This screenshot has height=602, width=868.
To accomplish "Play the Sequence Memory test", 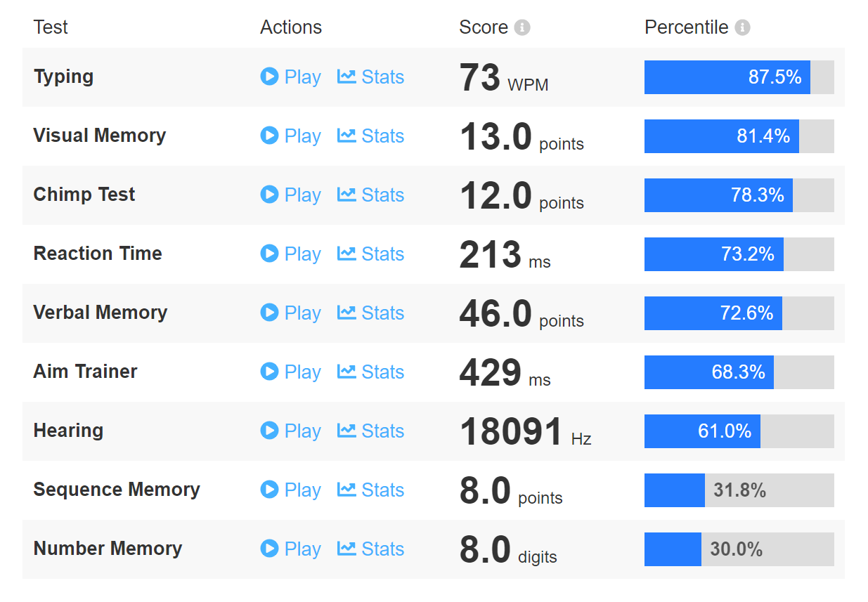I will (291, 490).
